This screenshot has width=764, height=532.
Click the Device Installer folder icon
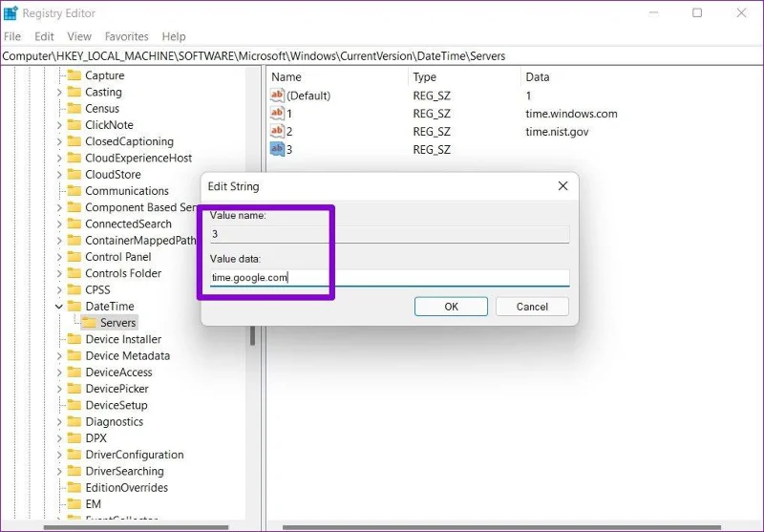coord(74,339)
